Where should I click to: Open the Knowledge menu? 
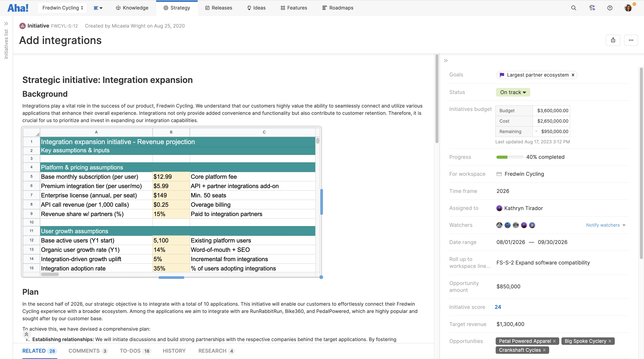(132, 8)
